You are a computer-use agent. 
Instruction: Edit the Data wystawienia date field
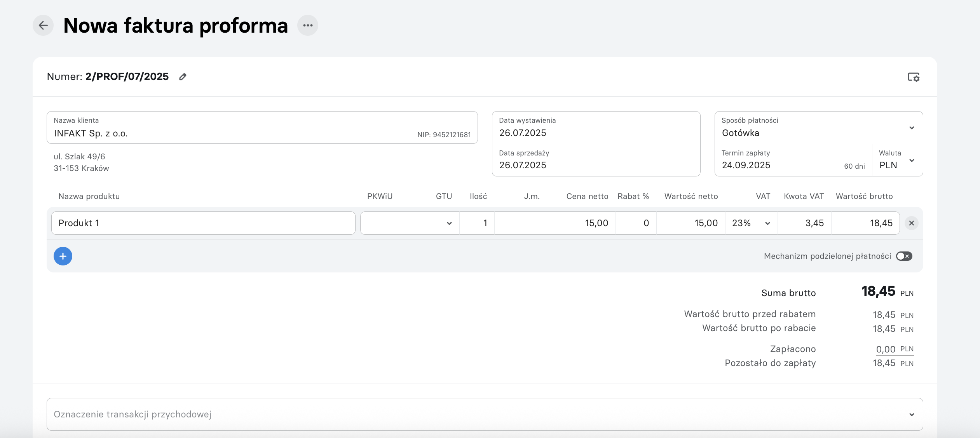point(596,128)
